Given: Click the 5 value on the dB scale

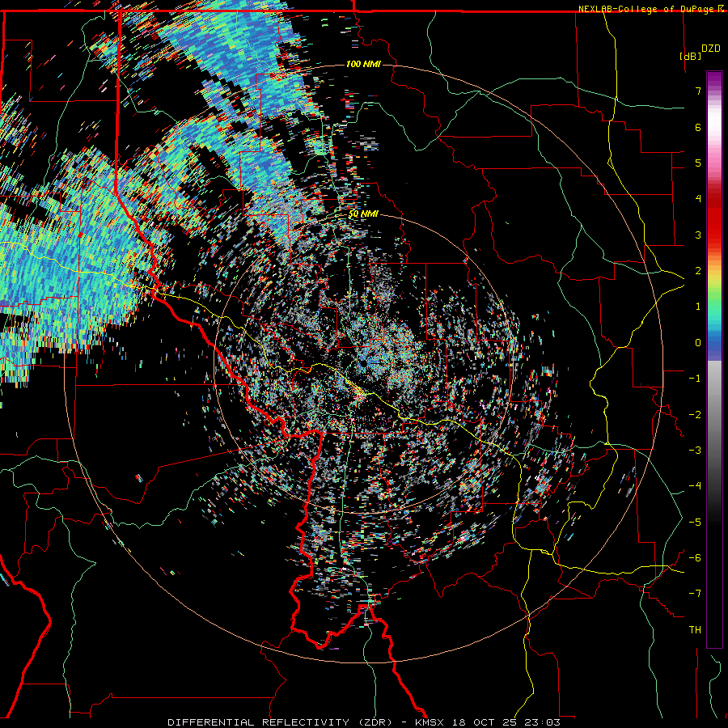Looking at the screenshot, I should (698, 163).
